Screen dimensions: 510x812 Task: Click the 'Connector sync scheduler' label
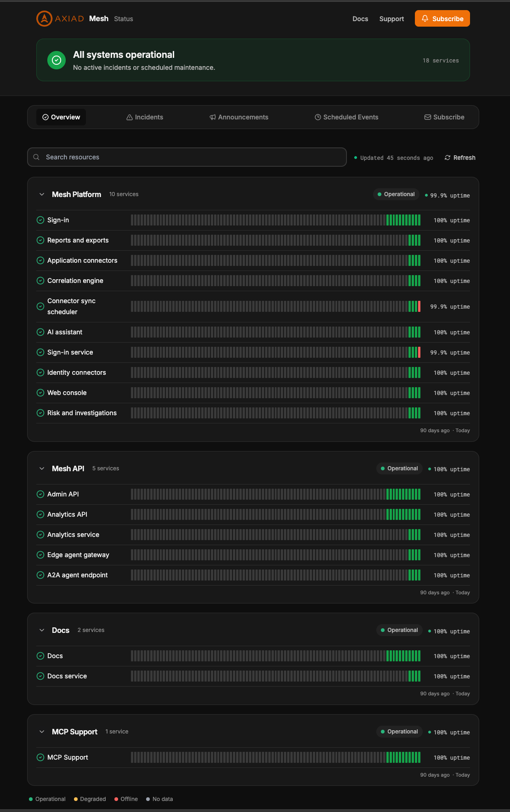pyautogui.click(x=71, y=306)
